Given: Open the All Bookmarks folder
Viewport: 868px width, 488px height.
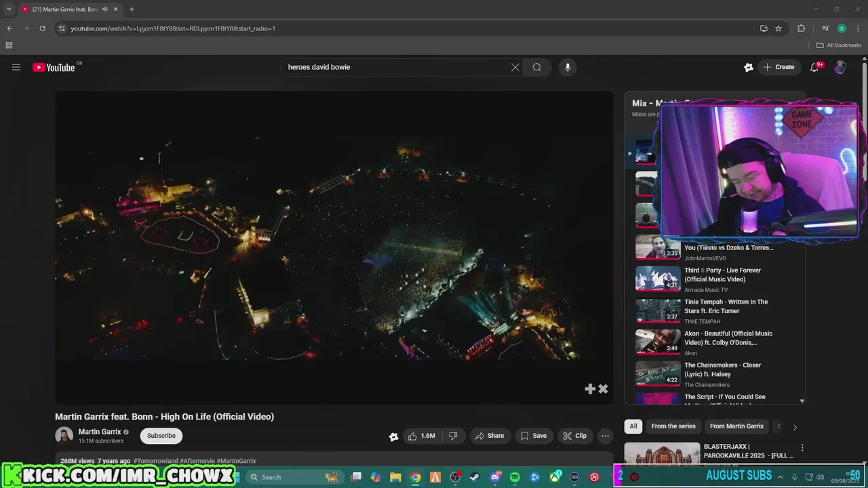Looking at the screenshot, I should click(x=839, y=45).
